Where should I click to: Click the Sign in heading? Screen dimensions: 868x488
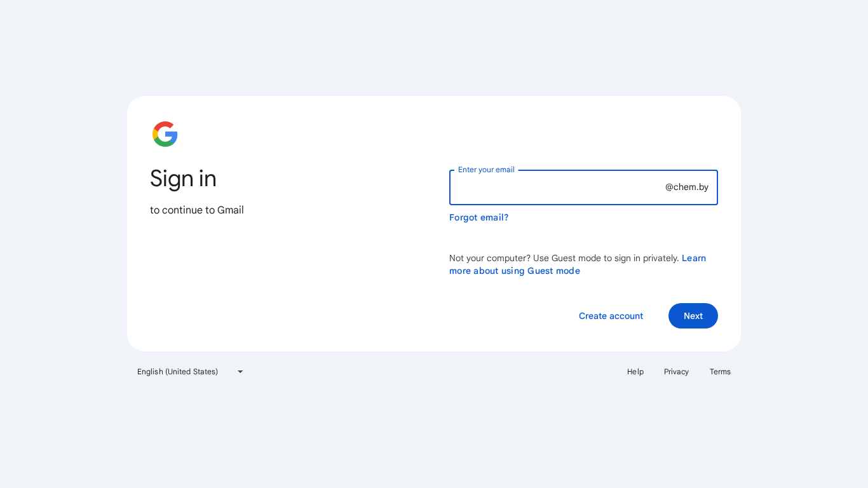point(183,179)
